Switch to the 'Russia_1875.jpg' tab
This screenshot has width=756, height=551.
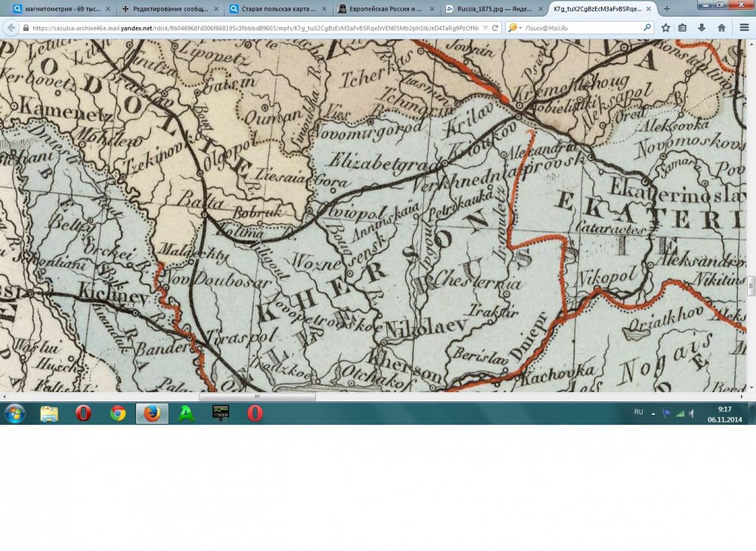coord(494,8)
